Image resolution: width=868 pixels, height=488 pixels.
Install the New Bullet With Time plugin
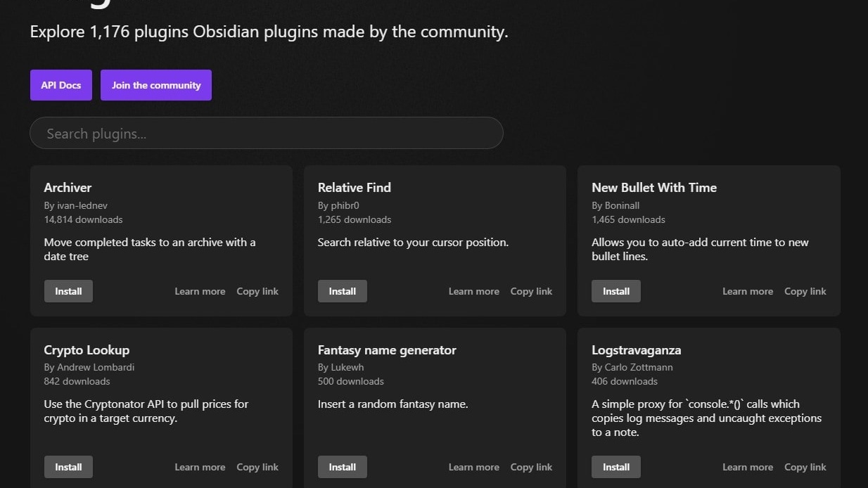615,290
